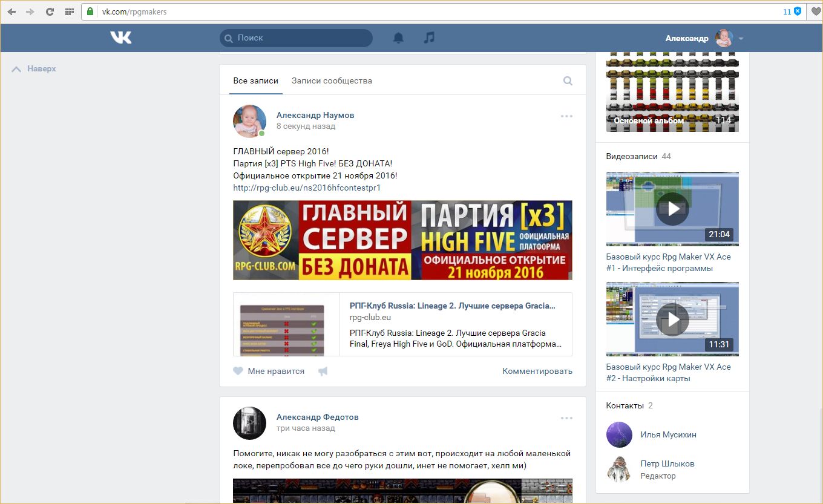The height and width of the screenshot is (504, 823).
Task: Click Комментировать on Наумов post
Action: [537, 371]
